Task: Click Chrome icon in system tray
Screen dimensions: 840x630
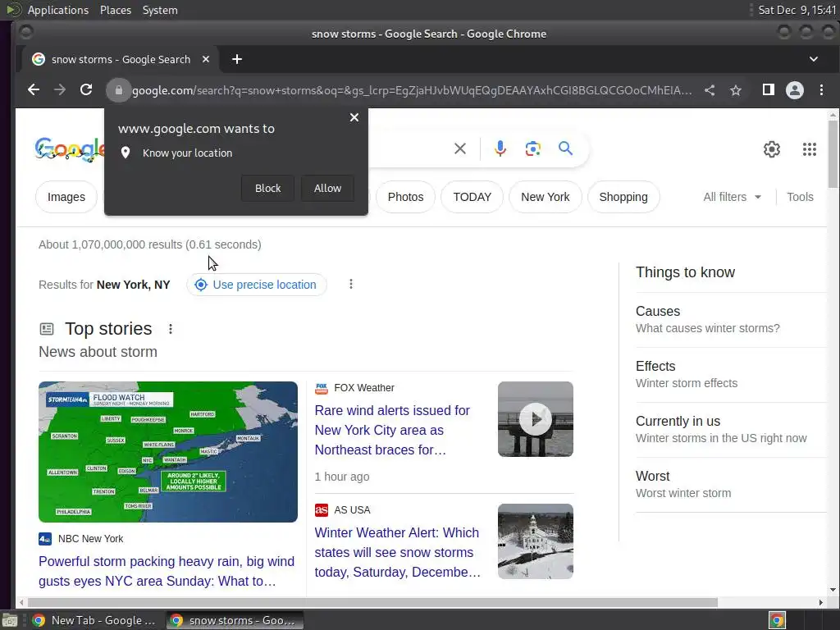Action: tap(777, 620)
